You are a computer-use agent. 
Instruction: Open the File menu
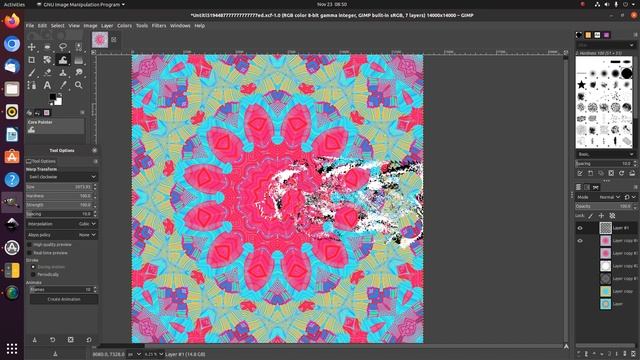(30, 26)
